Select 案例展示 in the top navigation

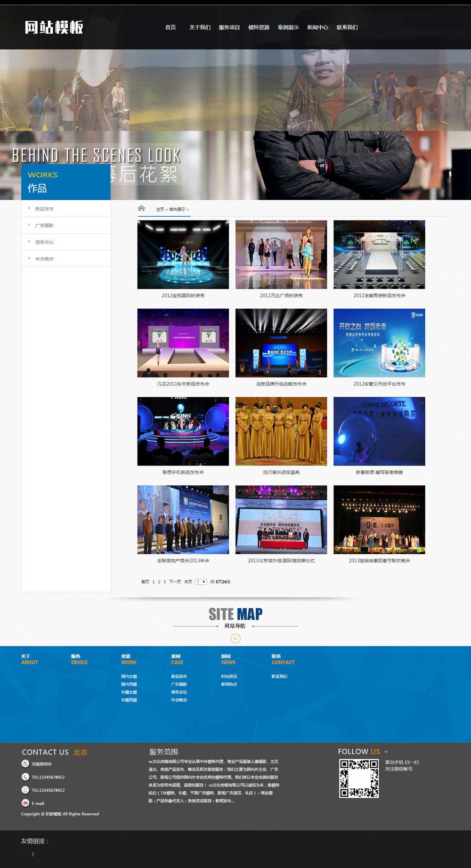288,27
